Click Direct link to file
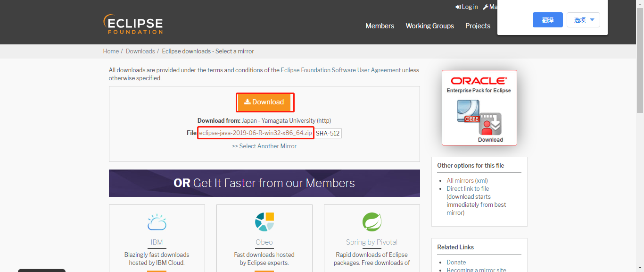Image resolution: width=644 pixels, height=272 pixels. pyautogui.click(x=468, y=188)
